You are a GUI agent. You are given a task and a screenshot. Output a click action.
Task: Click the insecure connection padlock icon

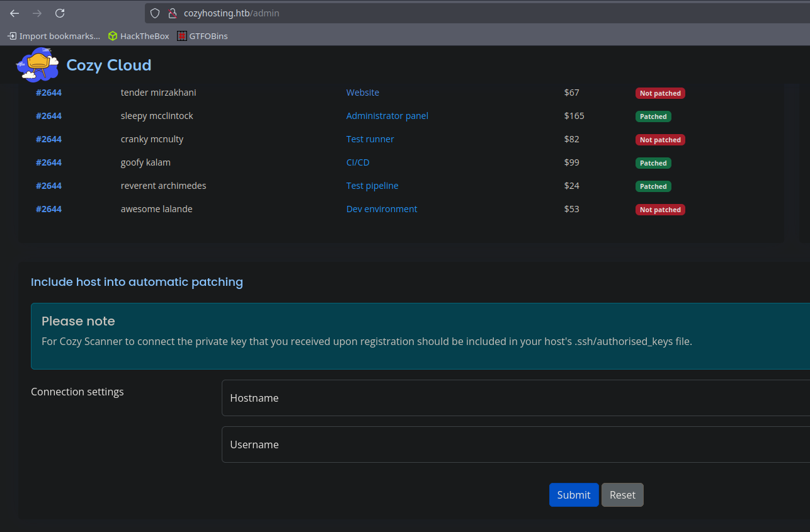click(x=172, y=13)
